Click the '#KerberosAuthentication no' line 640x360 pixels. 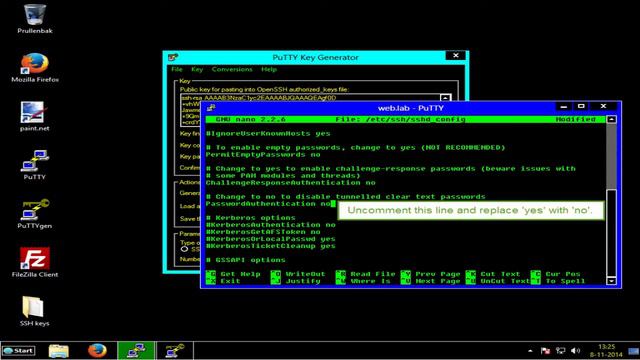[x=270, y=225]
